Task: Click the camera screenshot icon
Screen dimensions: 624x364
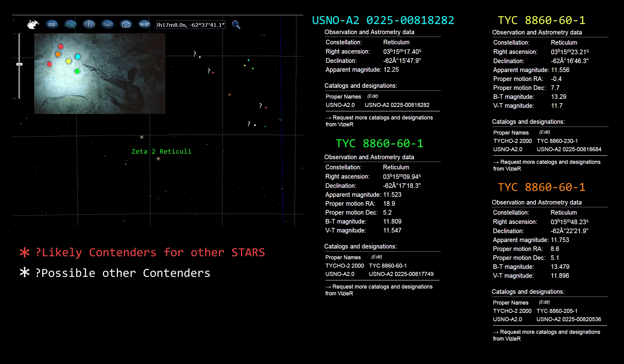Action: pos(126,24)
